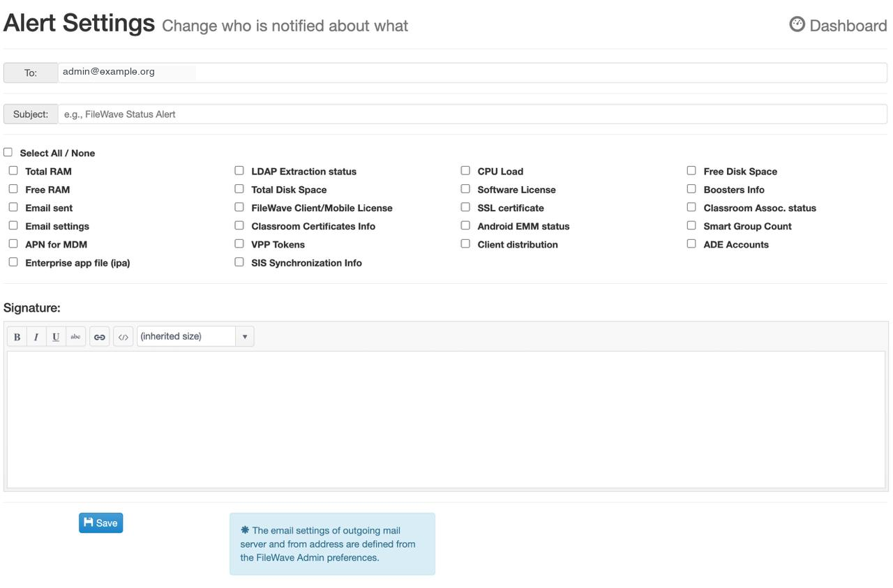Screen dimensions: 893x588
Task: Apply bold formatting in signature editor
Action: pyautogui.click(x=17, y=337)
